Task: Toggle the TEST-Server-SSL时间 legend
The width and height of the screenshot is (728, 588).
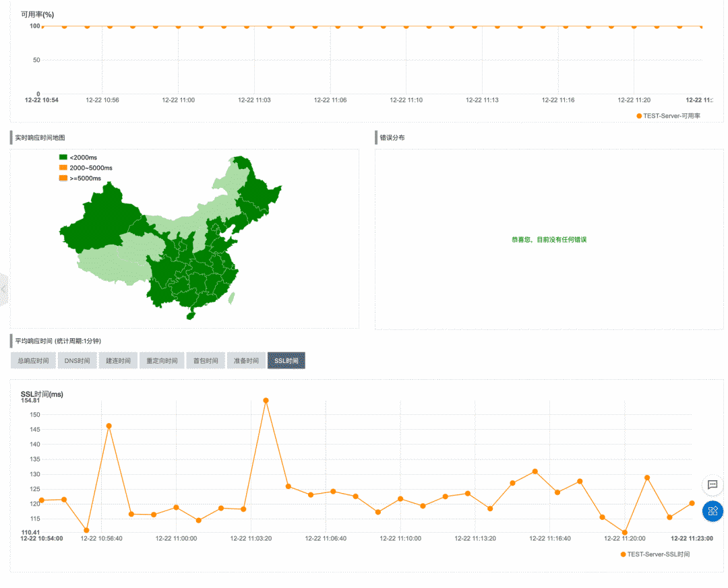Action: pos(655,554)
